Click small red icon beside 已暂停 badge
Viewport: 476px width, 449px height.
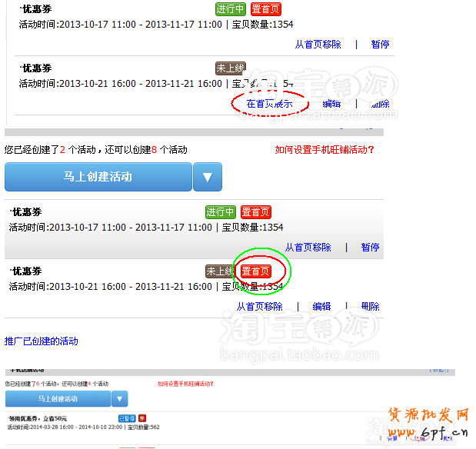tap(141, 418)
